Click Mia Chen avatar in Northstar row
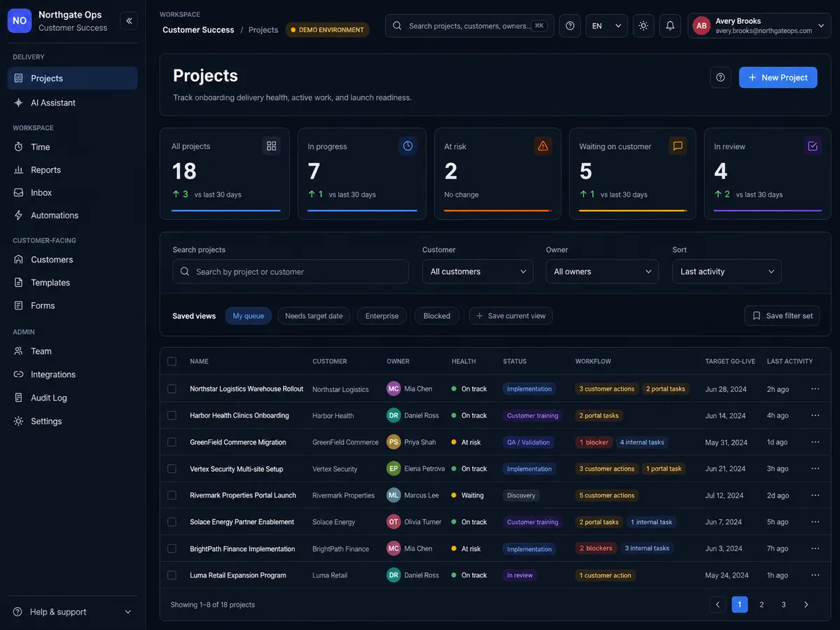Viewport: 840px width, 630px height. [393, 388]
